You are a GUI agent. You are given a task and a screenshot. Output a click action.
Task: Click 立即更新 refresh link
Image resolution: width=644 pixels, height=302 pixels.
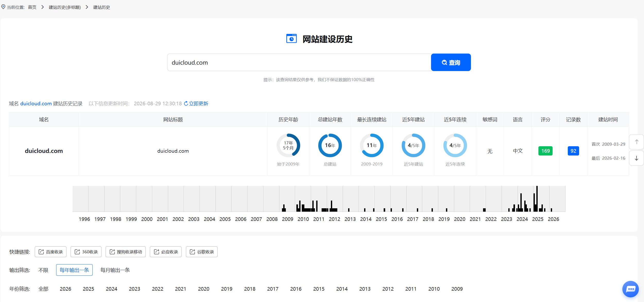pyautogui.click(x=199, y=103)
